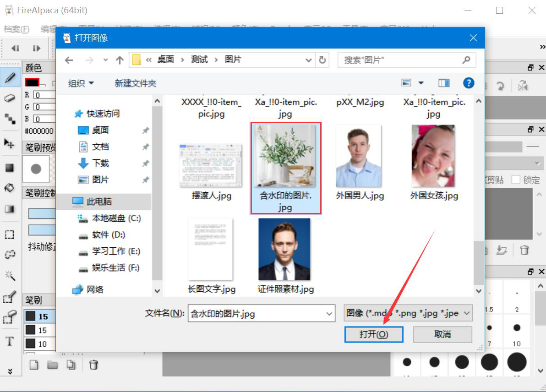This screenshot has width=546, height=392.
Task: Toggle the preview pane button
Action: tap(443, 83)
